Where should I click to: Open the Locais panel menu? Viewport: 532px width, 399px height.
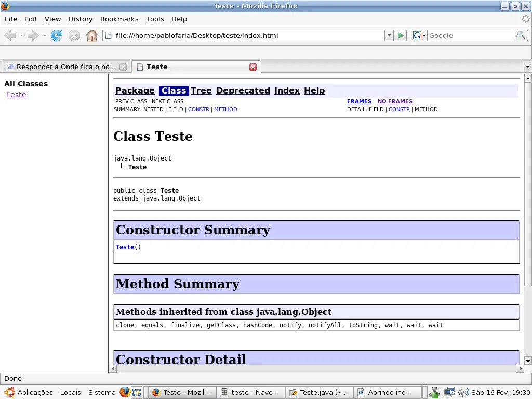coord(71,393)
